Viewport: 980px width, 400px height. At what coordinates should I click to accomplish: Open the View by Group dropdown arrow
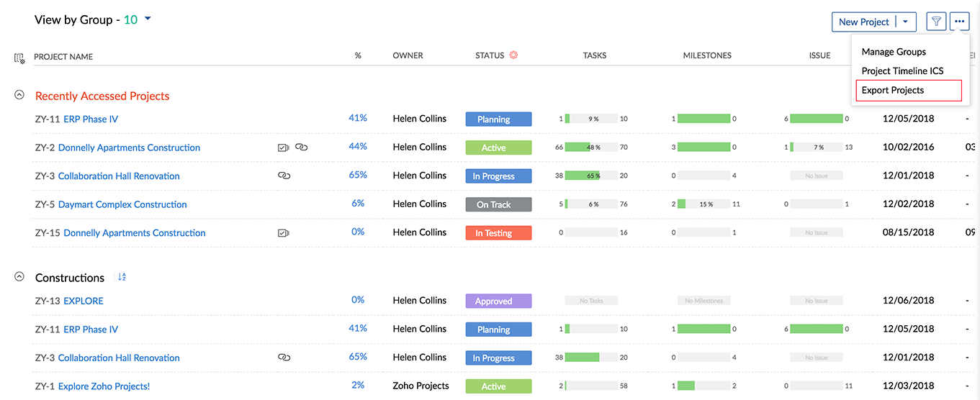coord(148,19)
